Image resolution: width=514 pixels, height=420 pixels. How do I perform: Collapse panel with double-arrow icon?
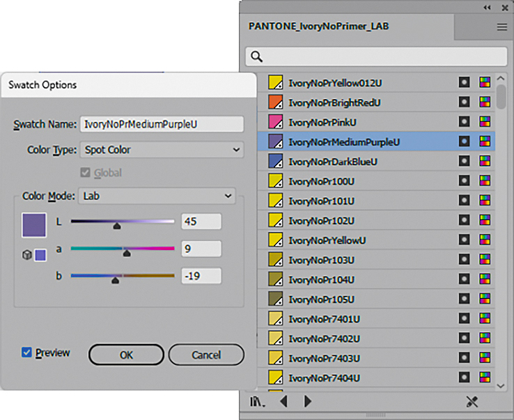click(487, 8)
